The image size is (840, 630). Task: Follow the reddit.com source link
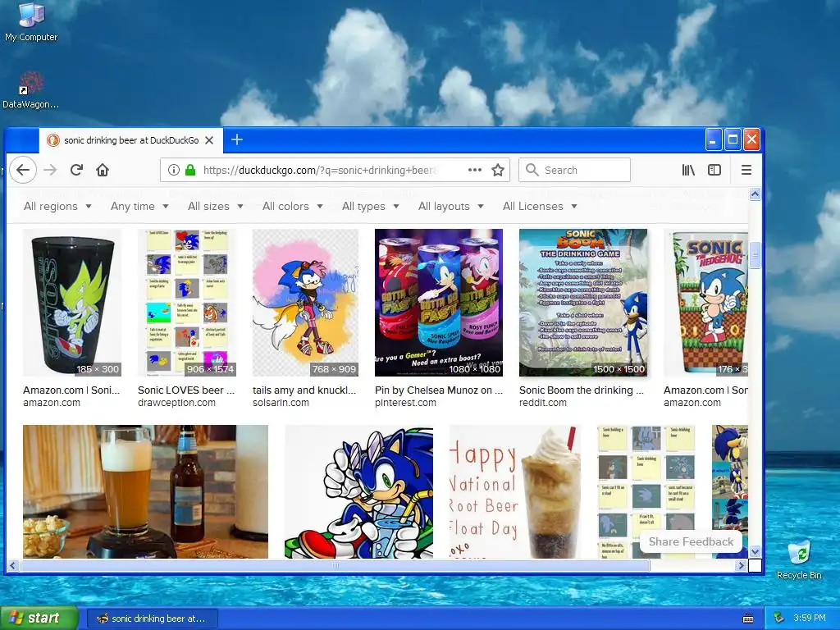pos(543,403)
